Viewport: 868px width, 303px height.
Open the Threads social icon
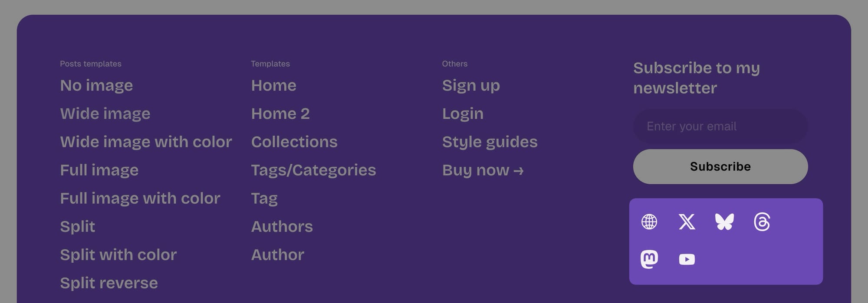[x=762, y=222]
